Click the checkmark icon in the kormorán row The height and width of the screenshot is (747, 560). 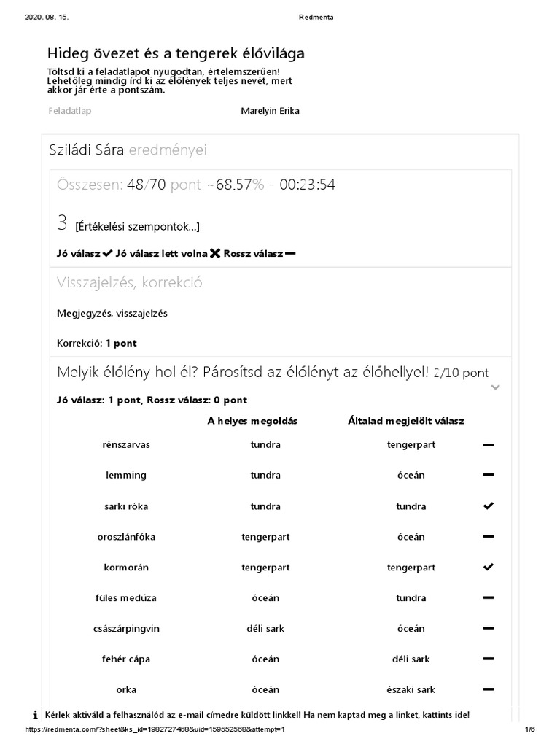[x=488, y=567]
